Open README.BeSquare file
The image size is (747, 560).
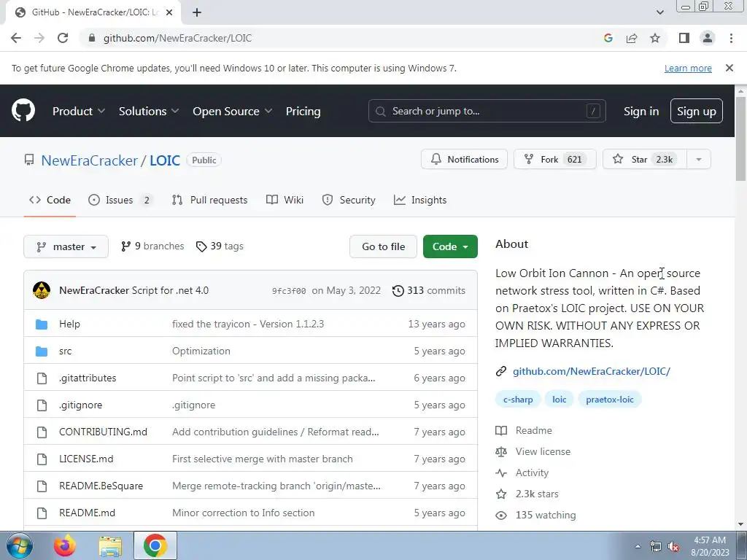[101, 486]
